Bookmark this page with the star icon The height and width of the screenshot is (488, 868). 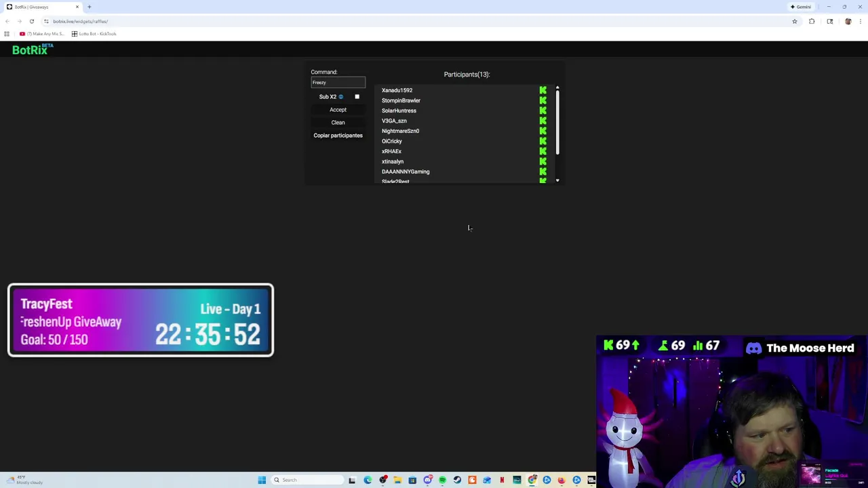(795, 21)
